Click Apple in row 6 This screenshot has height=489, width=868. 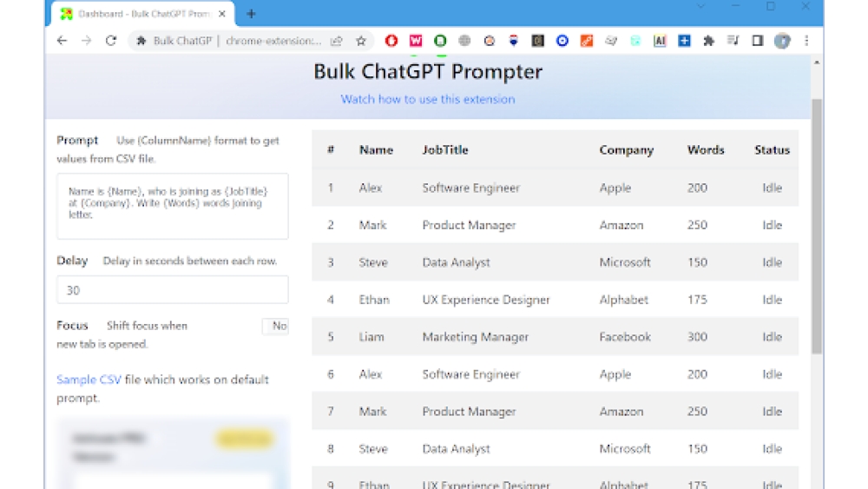pyautogui.click(x=615, y=374)
